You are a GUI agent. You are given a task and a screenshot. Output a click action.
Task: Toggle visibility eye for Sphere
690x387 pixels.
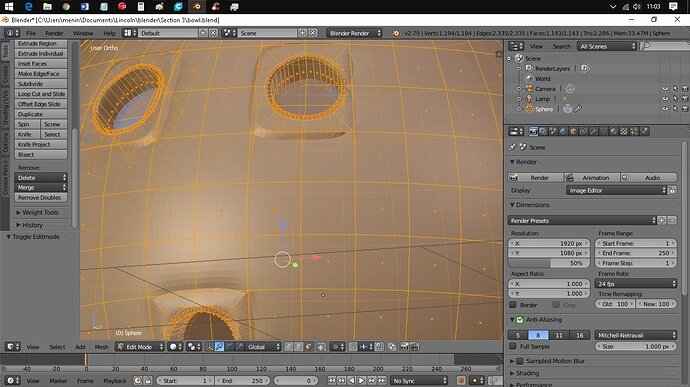665,109
